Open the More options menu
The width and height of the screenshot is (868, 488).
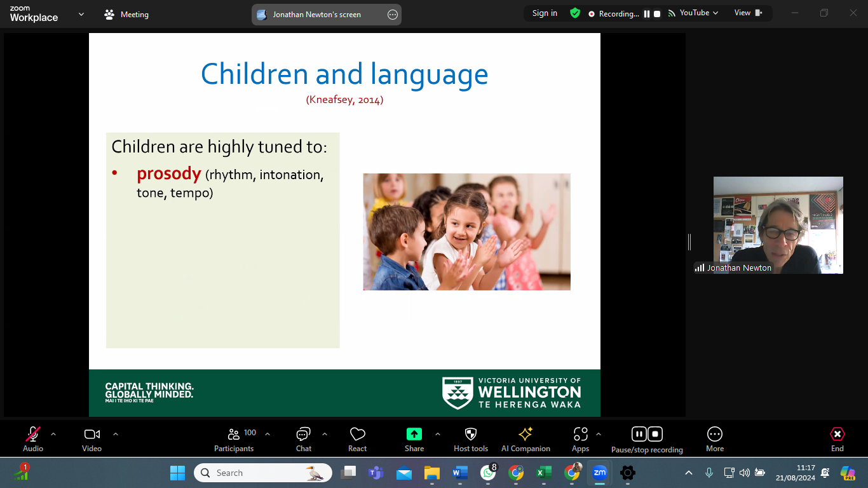coord(715,439)
